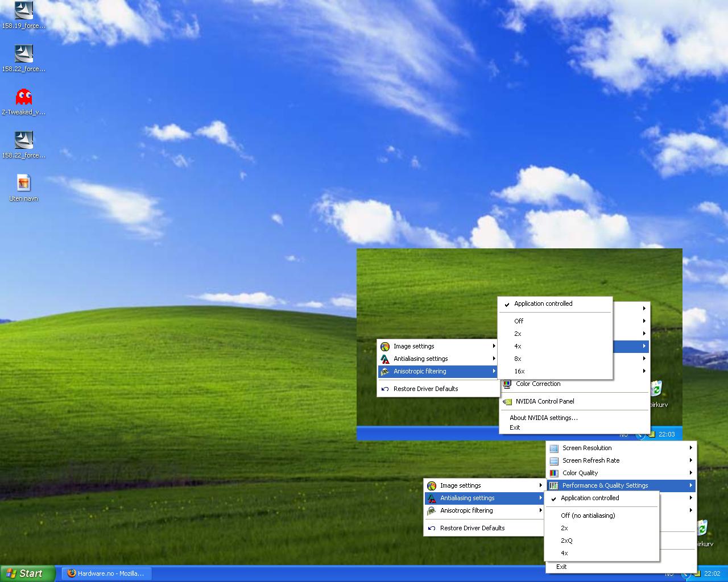Expand Image settings arrow in the inset screenshot
This screenshot has height=582, width=728.
(494, 346)
